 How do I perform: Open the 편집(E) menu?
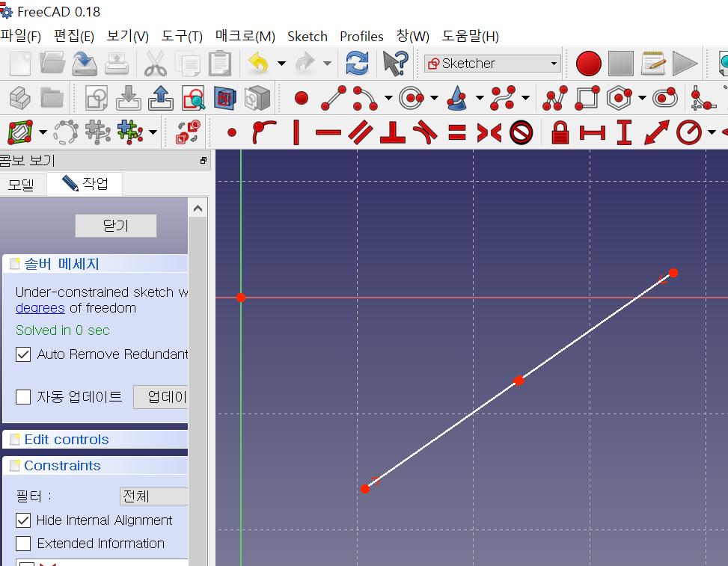(x=74, y=36)
